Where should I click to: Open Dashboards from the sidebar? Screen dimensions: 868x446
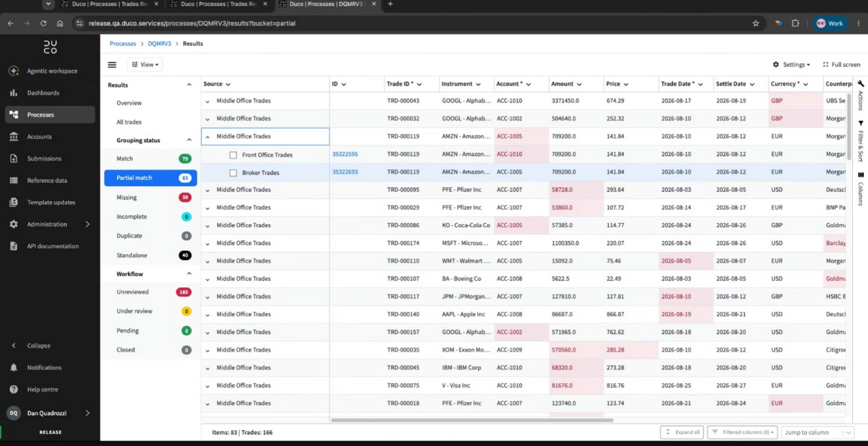coord(43,93)
